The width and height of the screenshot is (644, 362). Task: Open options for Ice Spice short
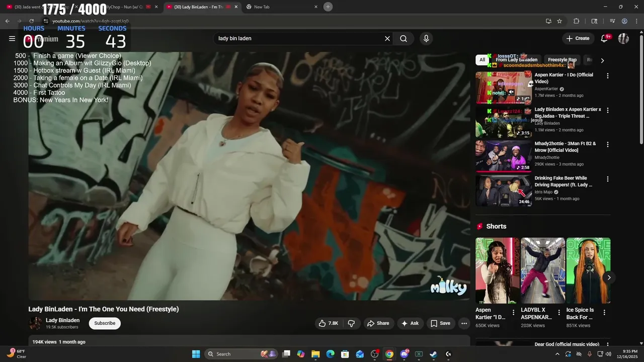click(x=604, y=312)
